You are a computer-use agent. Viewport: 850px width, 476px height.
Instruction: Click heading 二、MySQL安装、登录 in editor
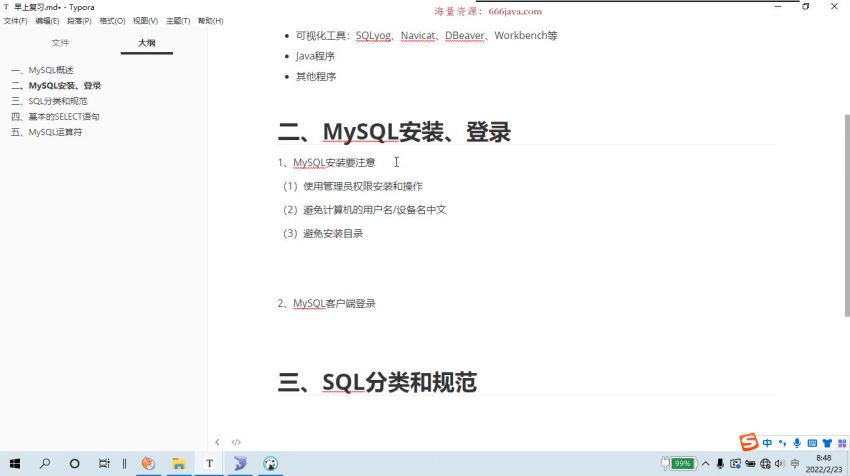(x=394, y=132)
